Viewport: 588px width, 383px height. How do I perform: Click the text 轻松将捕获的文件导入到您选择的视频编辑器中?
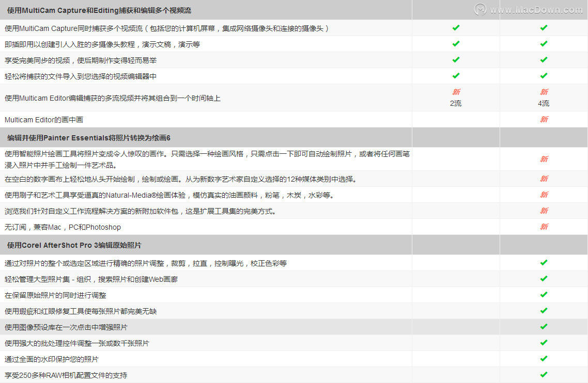click(x=81, y=76)
